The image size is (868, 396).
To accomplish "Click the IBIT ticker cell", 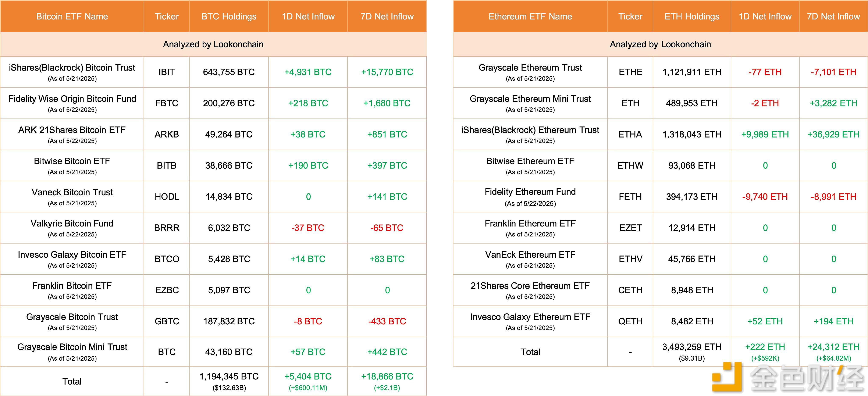I will (x=166, y=72).
